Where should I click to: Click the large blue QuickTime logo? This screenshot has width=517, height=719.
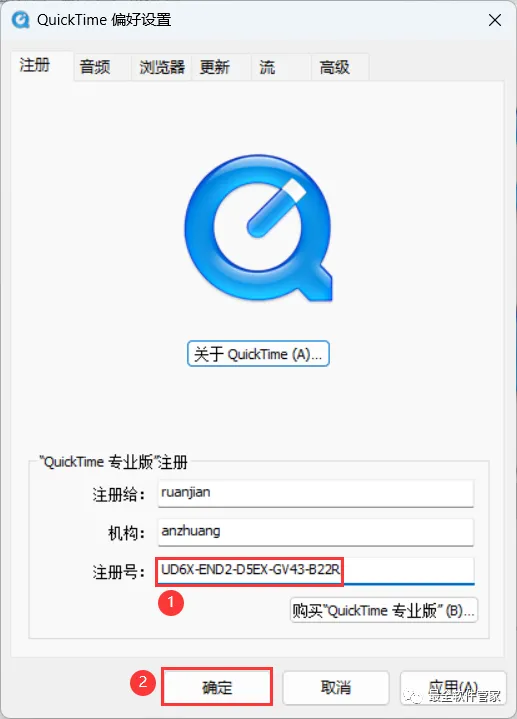tap(258, 228)
